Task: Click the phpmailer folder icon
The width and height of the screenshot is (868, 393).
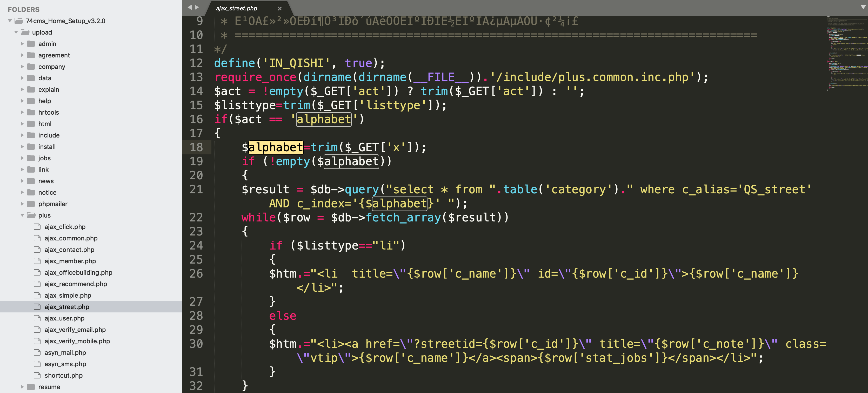Action: (x=31, y=204)
